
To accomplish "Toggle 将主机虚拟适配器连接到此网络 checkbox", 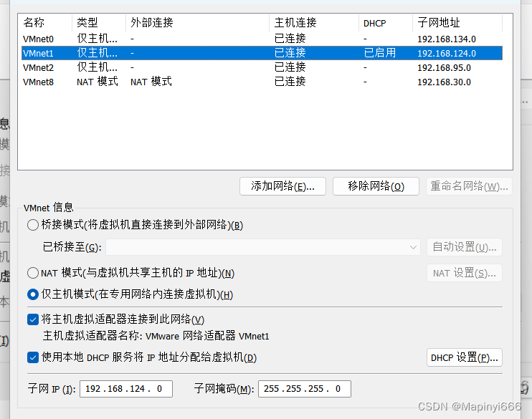I will (33, 319).
